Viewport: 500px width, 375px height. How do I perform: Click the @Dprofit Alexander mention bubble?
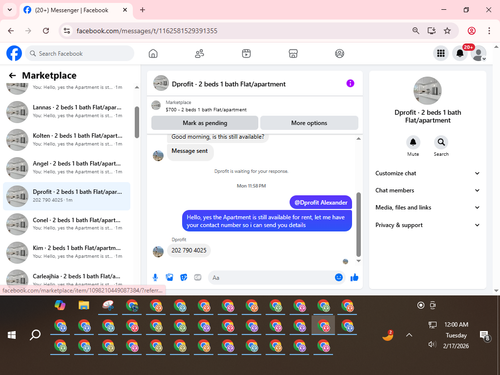coord(321,202)
